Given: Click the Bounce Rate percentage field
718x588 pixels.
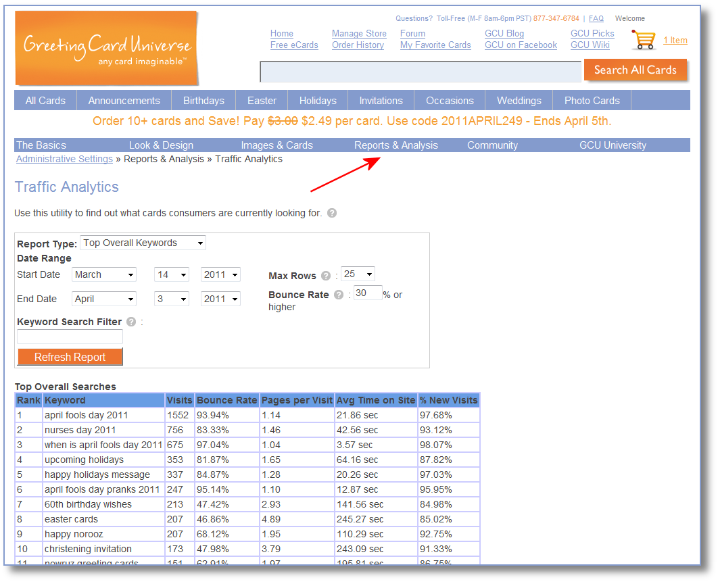Looking at the screenshot, I should [x=368, y=293].
